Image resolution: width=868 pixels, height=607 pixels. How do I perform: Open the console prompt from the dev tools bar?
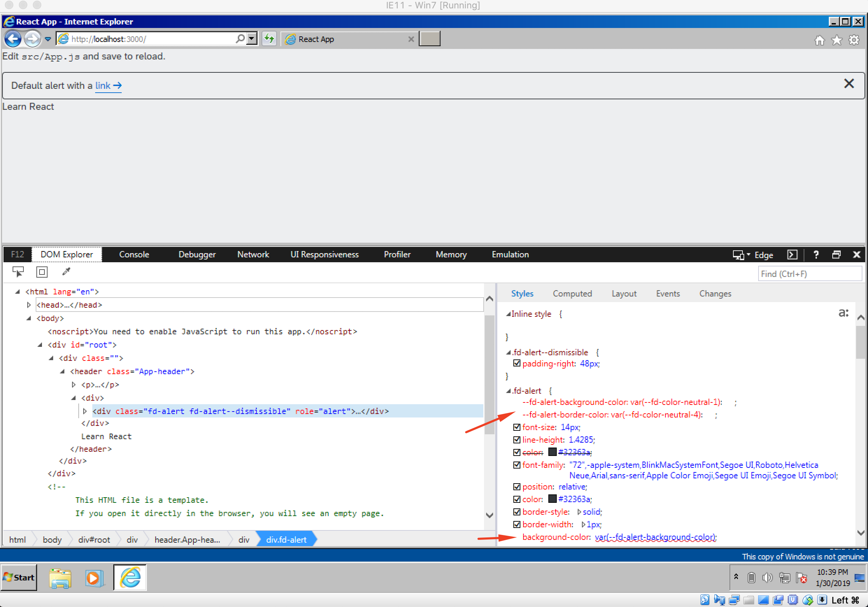(x=792, y=254)
